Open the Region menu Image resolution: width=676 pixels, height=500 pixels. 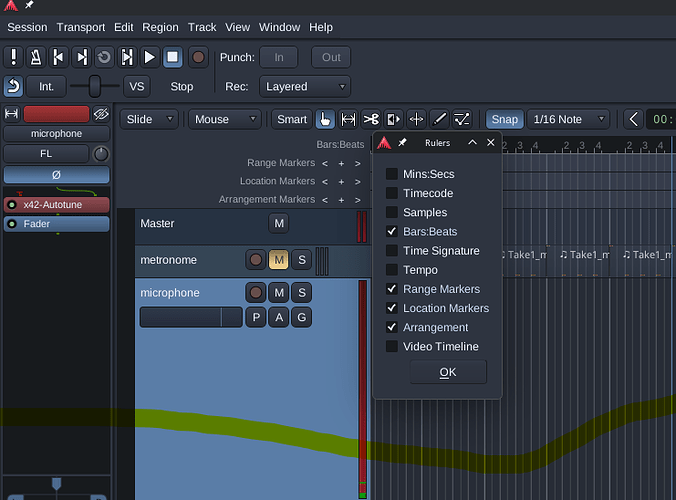click(x=160, y=27)
